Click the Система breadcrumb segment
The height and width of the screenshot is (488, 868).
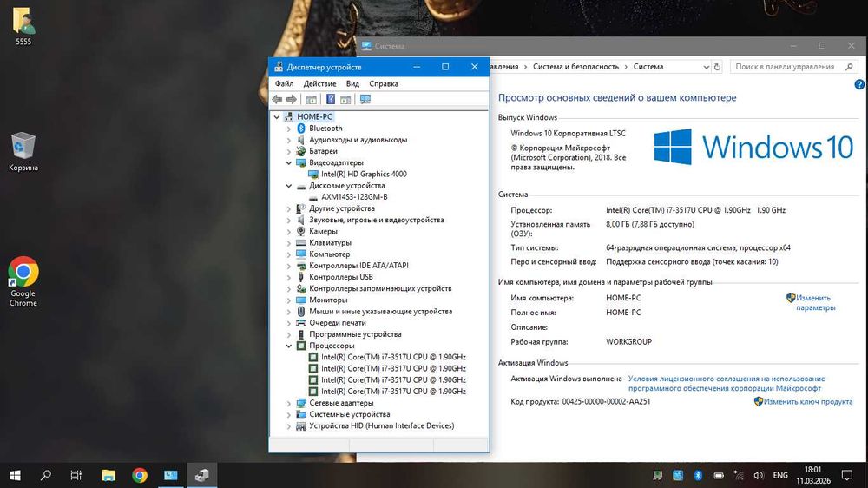[648, 67]
